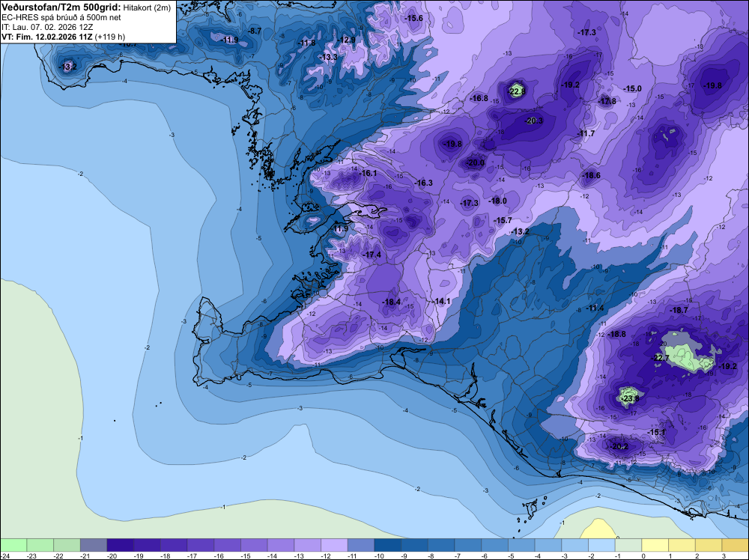
Task: Click the -11.7 temperature label
Action: (586, 133)
